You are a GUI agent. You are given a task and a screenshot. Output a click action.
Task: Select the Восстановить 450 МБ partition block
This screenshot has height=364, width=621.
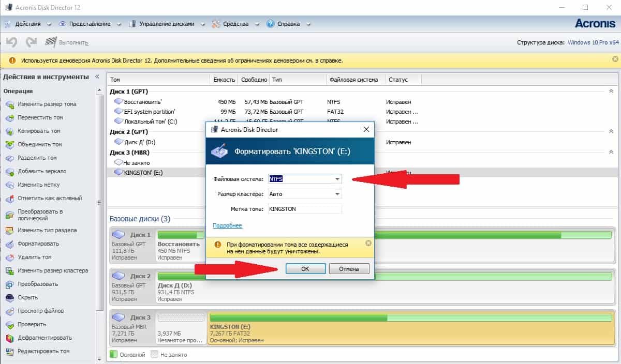(x=181, y=246)
